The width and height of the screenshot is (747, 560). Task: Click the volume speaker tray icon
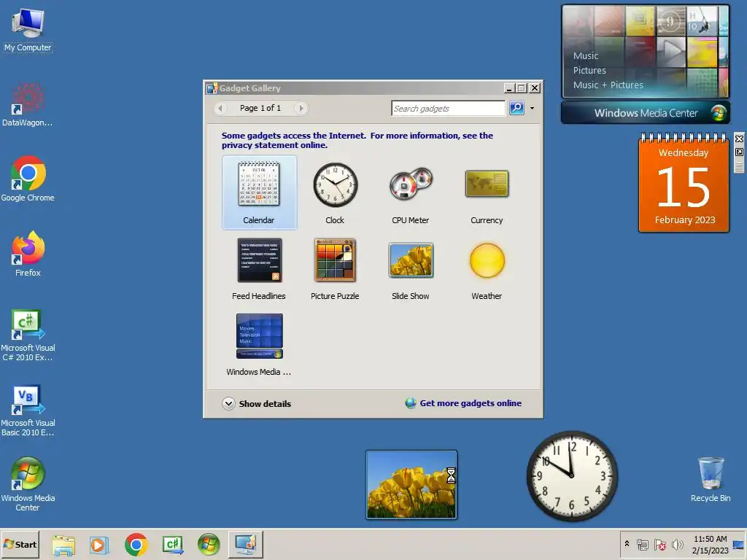(x=678, y=544)
